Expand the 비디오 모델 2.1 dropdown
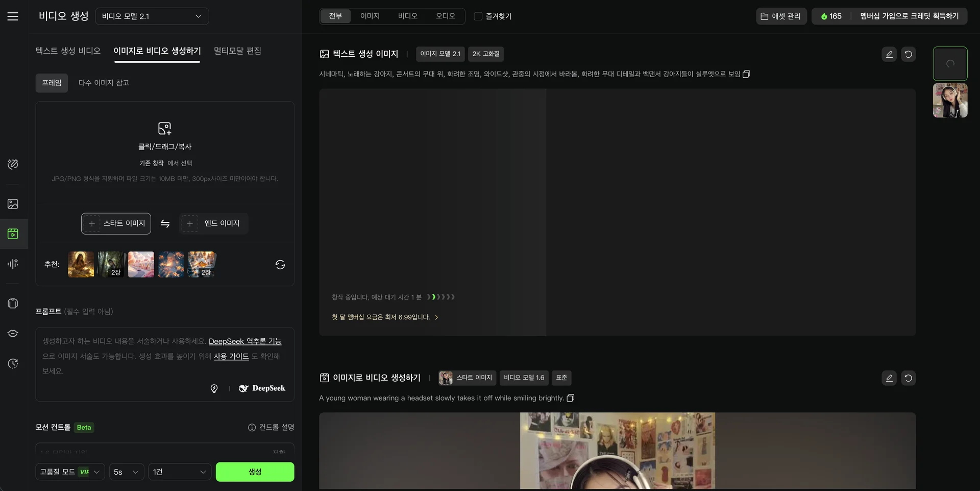 (x=152, y=16)
